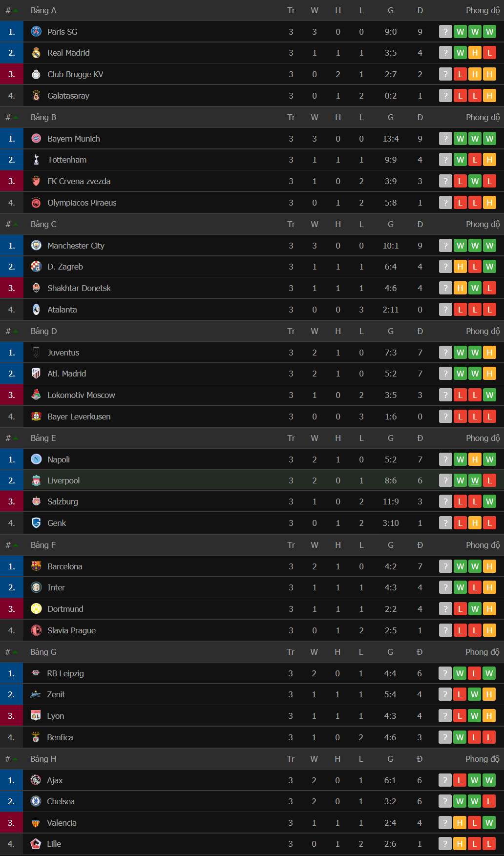Click the Bảng G group header
This screenshot has height=856, width=504.
[x=43, y=652]
